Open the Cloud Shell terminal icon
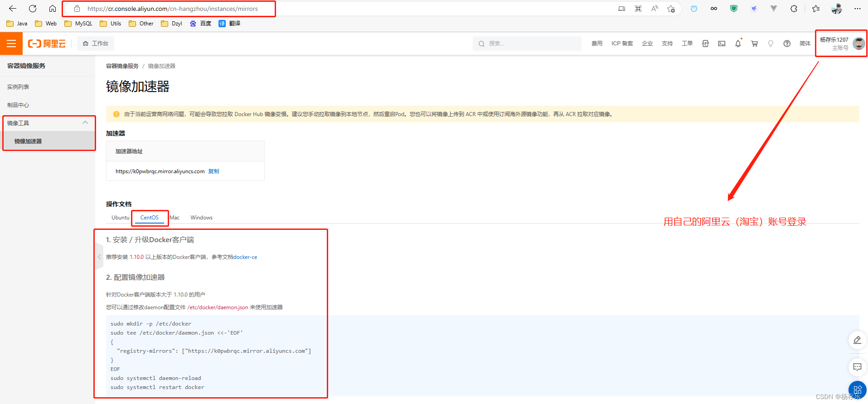 (x=722, y=44)
